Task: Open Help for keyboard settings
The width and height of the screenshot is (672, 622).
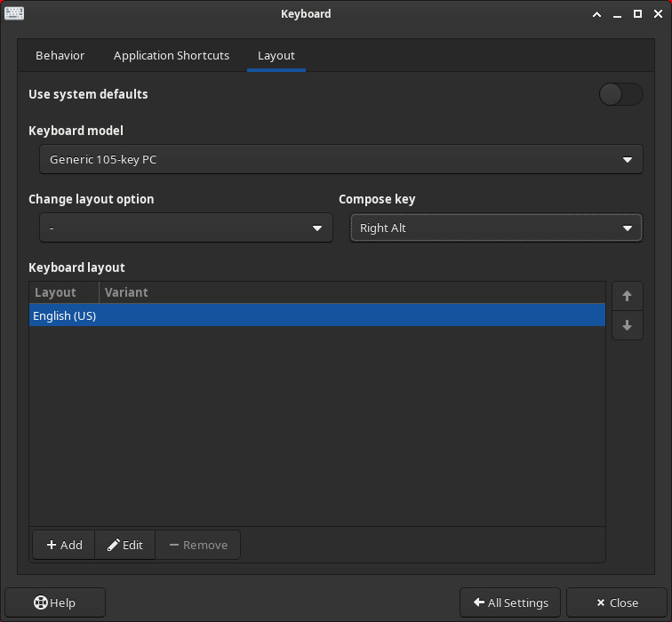Action: (55, 602)
